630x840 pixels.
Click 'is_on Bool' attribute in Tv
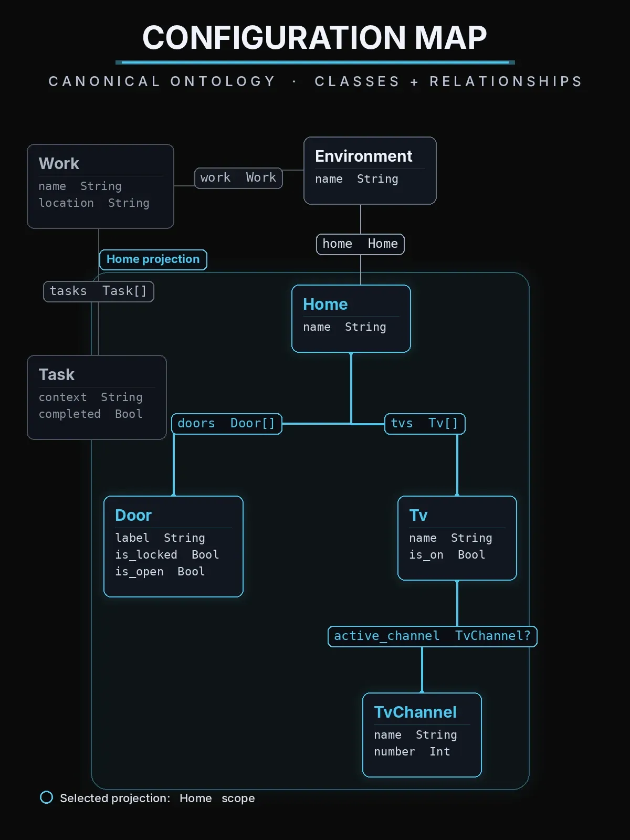[447, 555]
